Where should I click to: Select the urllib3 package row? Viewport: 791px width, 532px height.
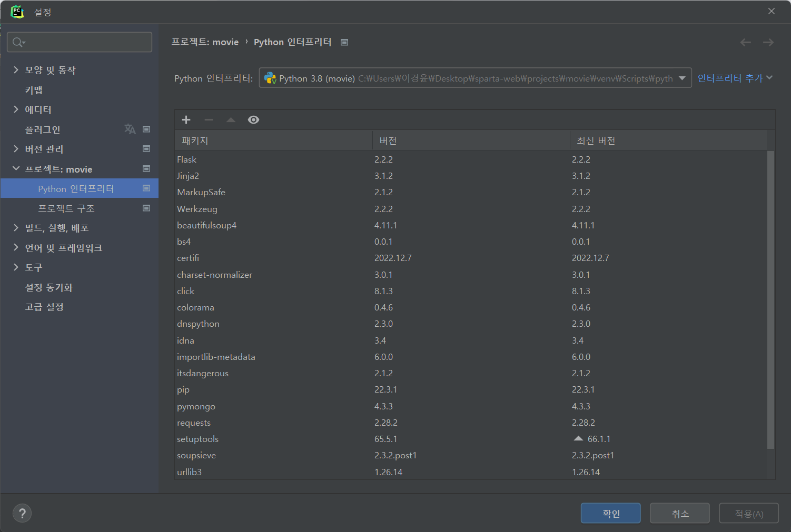[471, 472]
